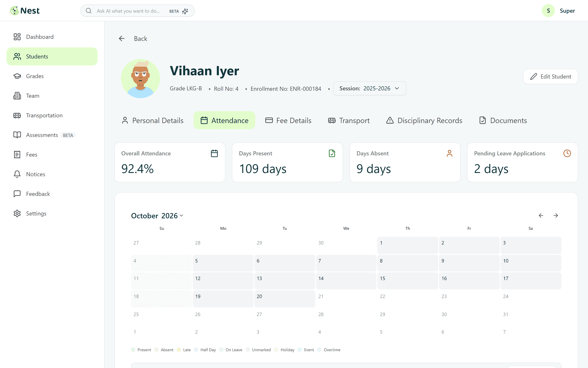Click Vihaan Iyer's profile avatar

click(x=140, y=78)
